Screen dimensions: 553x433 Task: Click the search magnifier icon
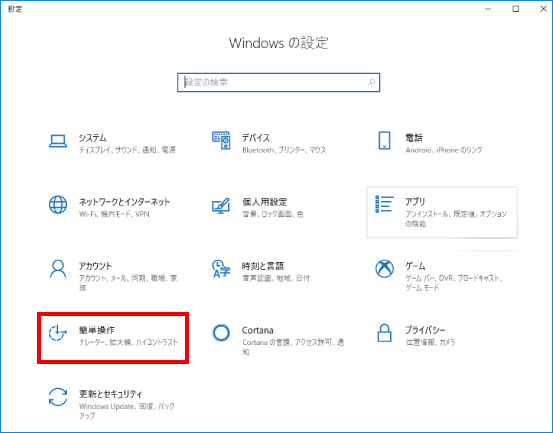(371, 83)
